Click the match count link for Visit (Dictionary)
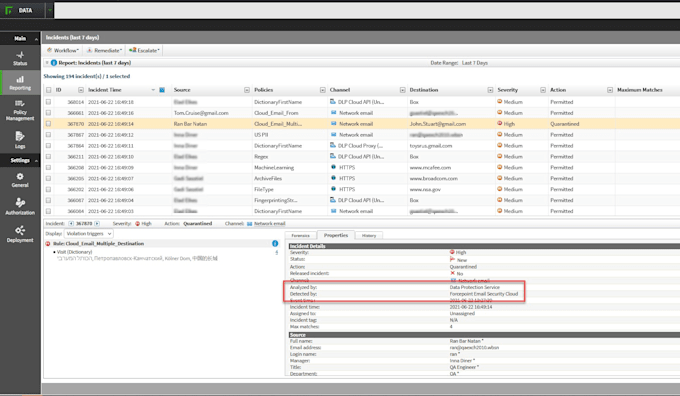The height and width of the screenshot is (396, 680). (x=277, y=252)
